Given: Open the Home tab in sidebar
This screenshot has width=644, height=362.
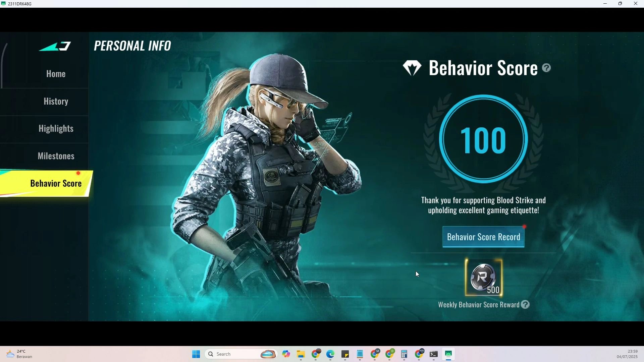Looking at the screenshot, I should (x=56, y=74).
